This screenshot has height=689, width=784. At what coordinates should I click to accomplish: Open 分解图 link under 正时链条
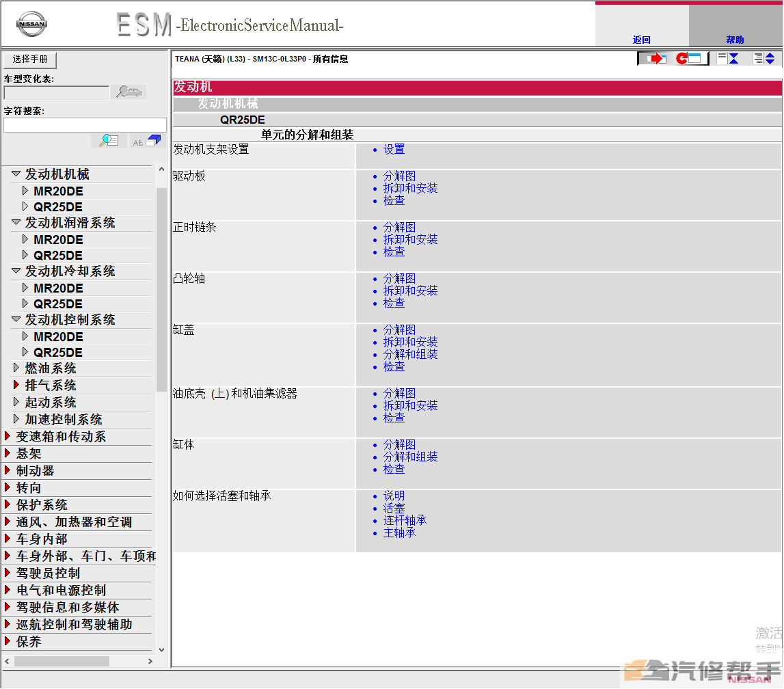point(399,227)
